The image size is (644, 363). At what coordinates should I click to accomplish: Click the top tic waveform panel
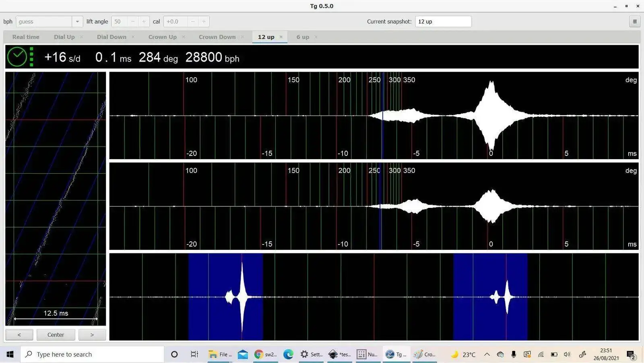(374, 116)
